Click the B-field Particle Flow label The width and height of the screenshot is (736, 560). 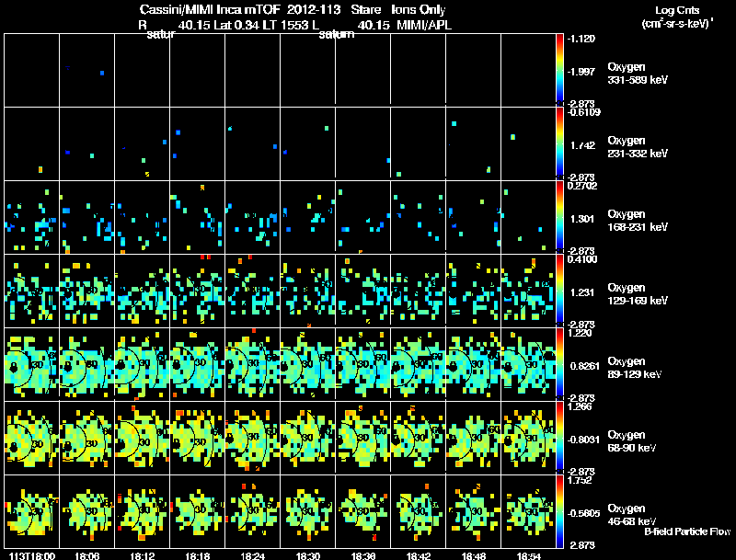(x=687, y=531)
